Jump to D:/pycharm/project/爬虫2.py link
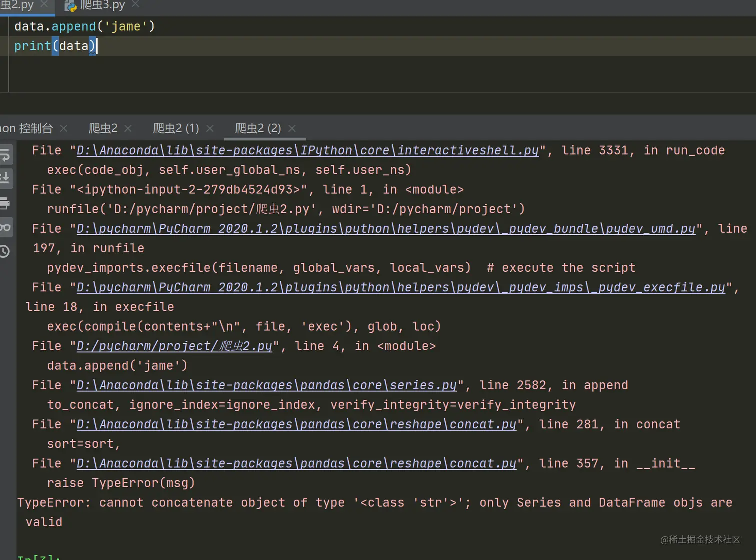 (x=174, y=346)
